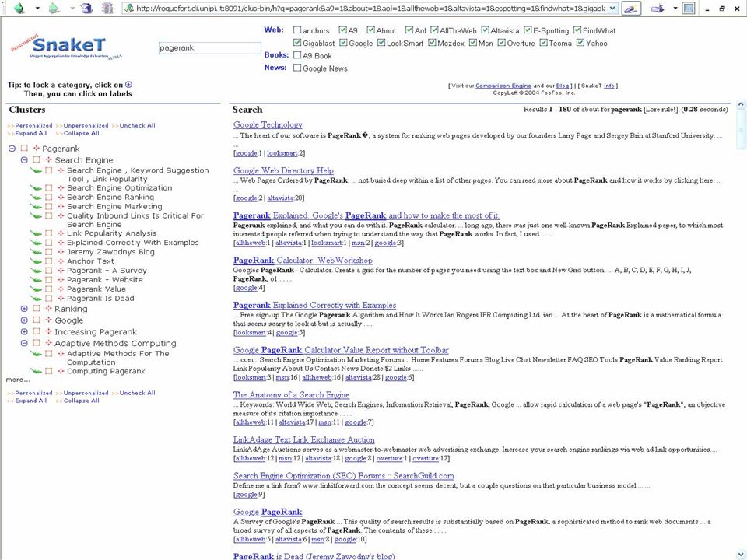Select Link Popularity Analysis cluster label
747x560 pixels.
111,233
